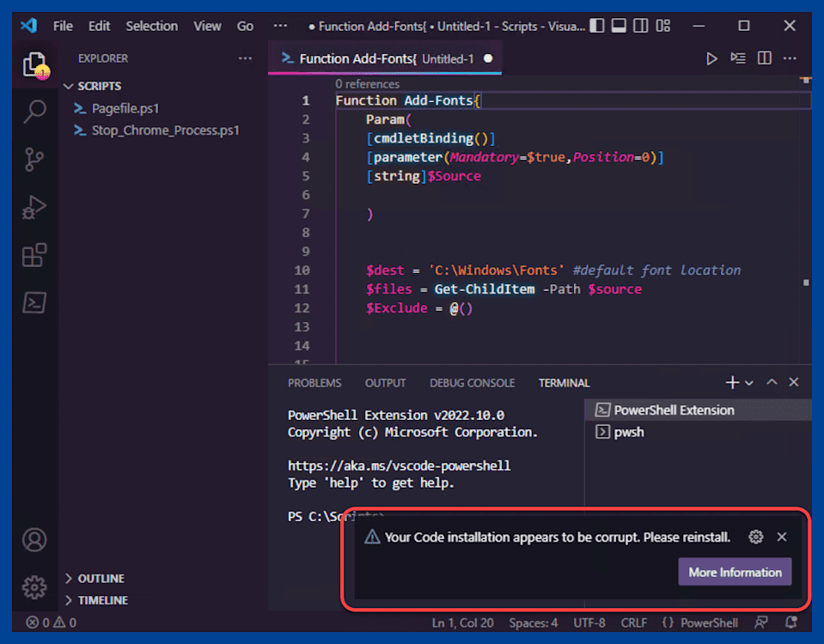
Task: Split the editor right
Action: 764,58
